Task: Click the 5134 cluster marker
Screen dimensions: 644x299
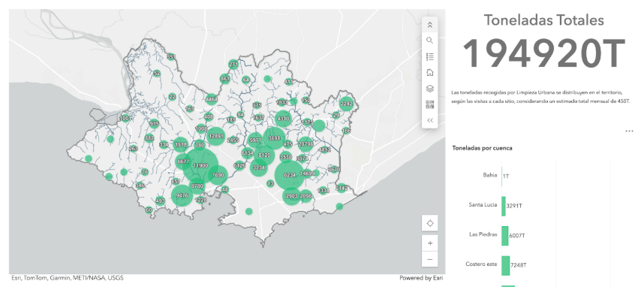Action: [247, 153]
